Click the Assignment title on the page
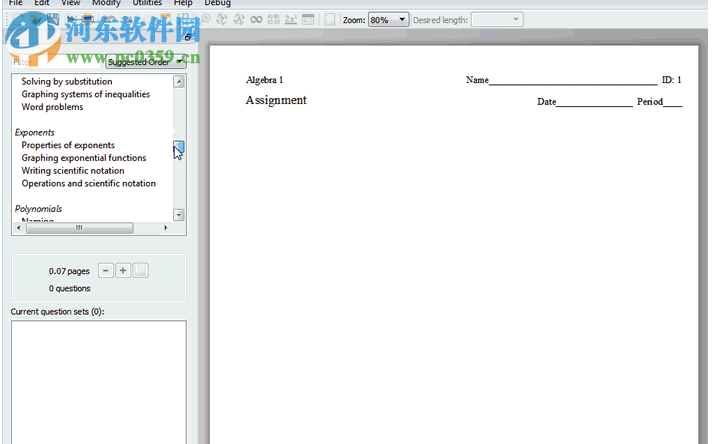The height and width of the screenshot is (444, 727). click(x=276, y=100)
